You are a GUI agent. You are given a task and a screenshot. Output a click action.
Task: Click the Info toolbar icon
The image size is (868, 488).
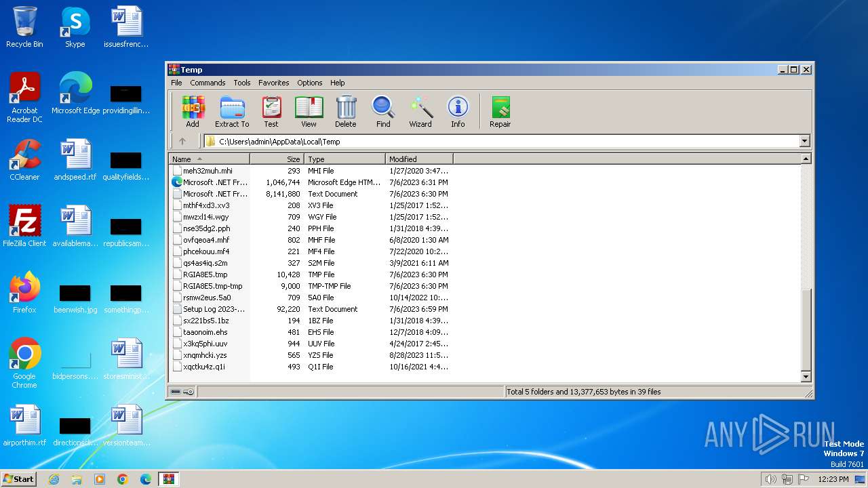[458, 112]
